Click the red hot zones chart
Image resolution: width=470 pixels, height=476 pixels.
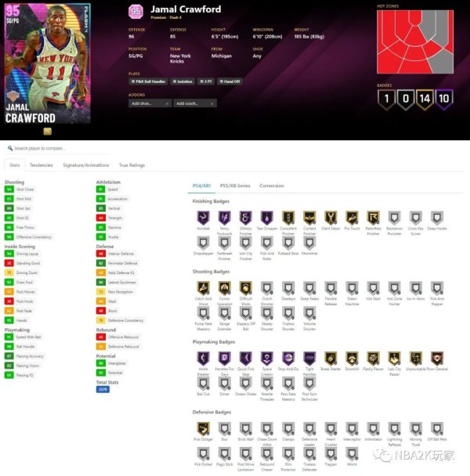click(415, 42)
